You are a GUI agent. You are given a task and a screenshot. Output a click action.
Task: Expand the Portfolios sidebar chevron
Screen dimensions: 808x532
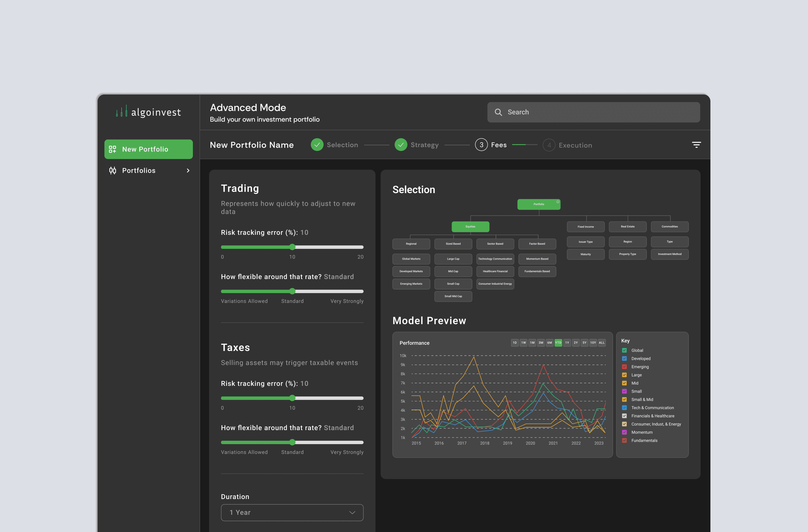click(188, 170)
